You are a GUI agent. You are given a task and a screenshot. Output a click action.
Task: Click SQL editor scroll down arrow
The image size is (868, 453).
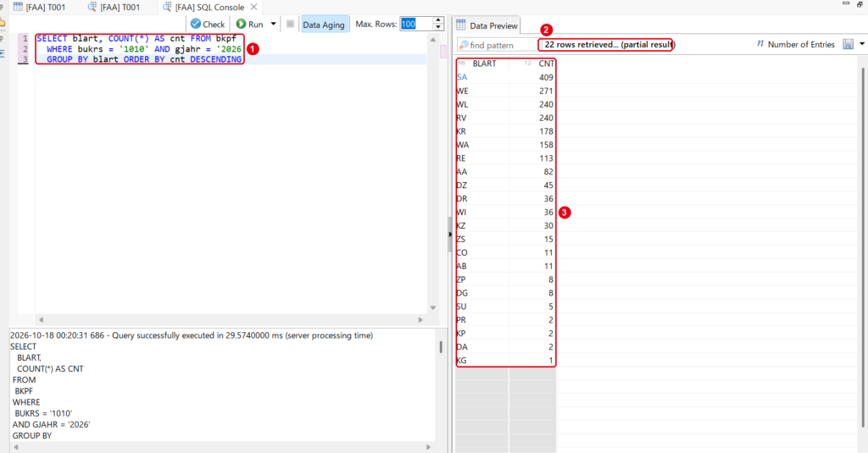tap(433, 307)
